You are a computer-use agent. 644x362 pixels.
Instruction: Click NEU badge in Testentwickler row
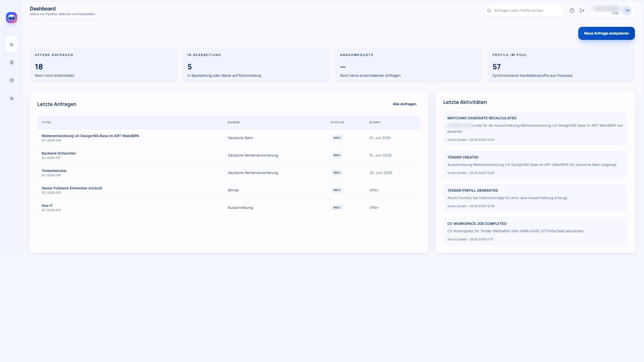pos(337,173)
